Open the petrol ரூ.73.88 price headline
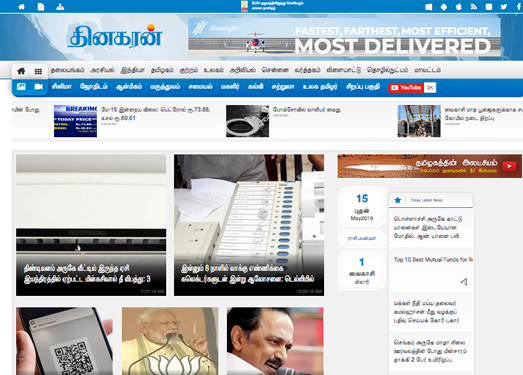This screenshot has height=375, width=523. point(156,113)
